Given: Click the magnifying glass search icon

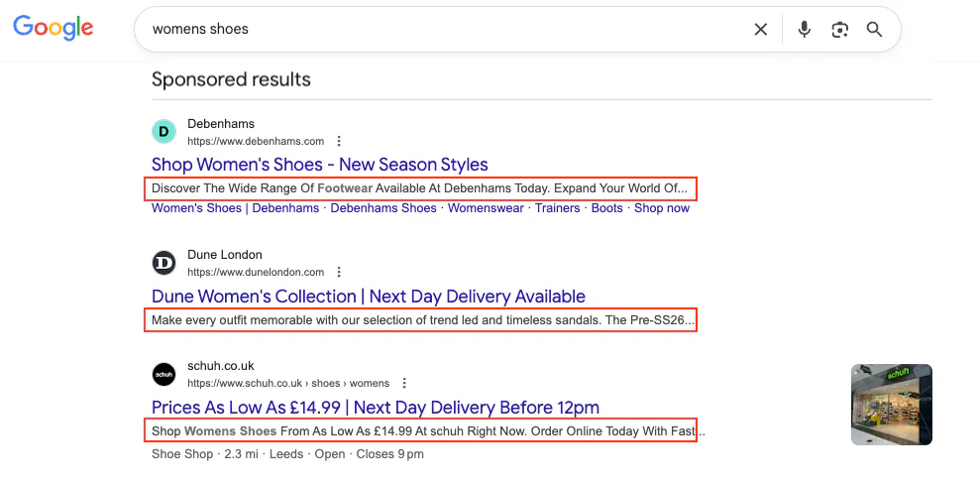Looking at the screenshot, I should click(874, 30).
